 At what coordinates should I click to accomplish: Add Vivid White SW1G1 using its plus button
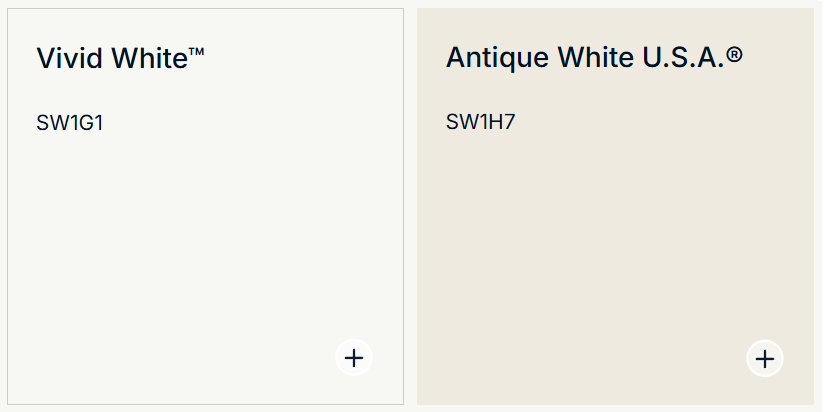[354, 357]
